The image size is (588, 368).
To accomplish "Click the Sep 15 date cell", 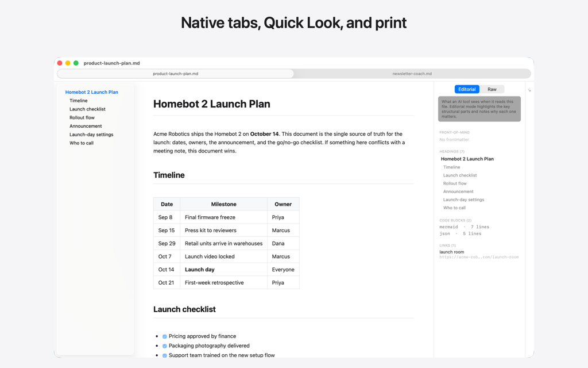I will [167, 231].
